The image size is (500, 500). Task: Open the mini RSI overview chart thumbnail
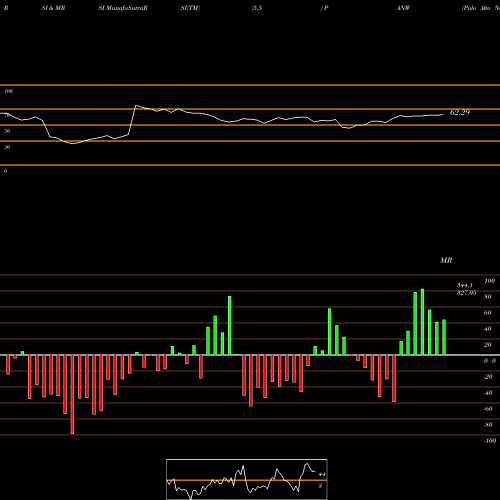(x=247, y=479)
